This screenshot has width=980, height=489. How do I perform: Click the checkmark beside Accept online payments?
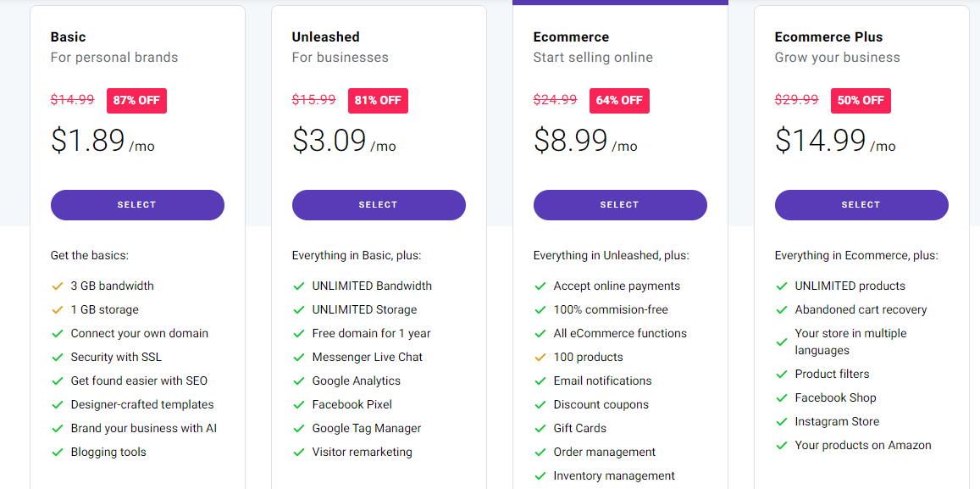point(540,286)
